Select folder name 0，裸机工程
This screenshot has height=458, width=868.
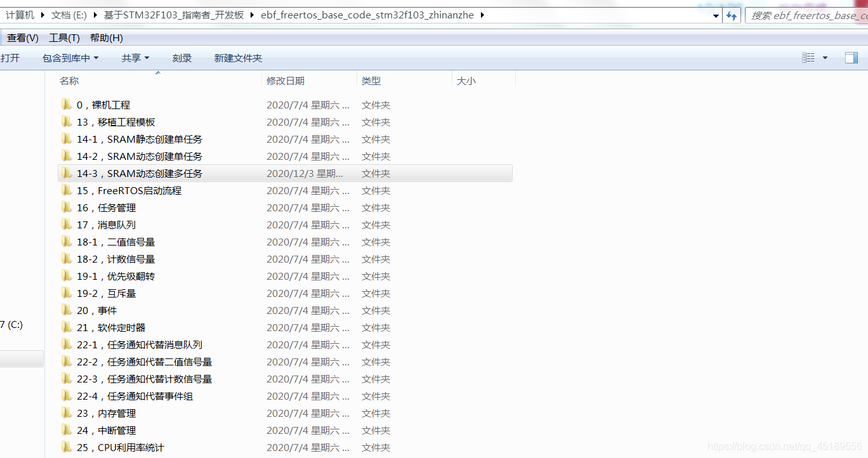point(103,105)
